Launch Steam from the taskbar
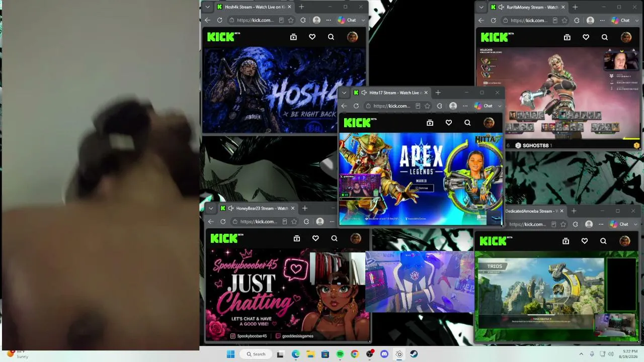 (x=414, y=354)
